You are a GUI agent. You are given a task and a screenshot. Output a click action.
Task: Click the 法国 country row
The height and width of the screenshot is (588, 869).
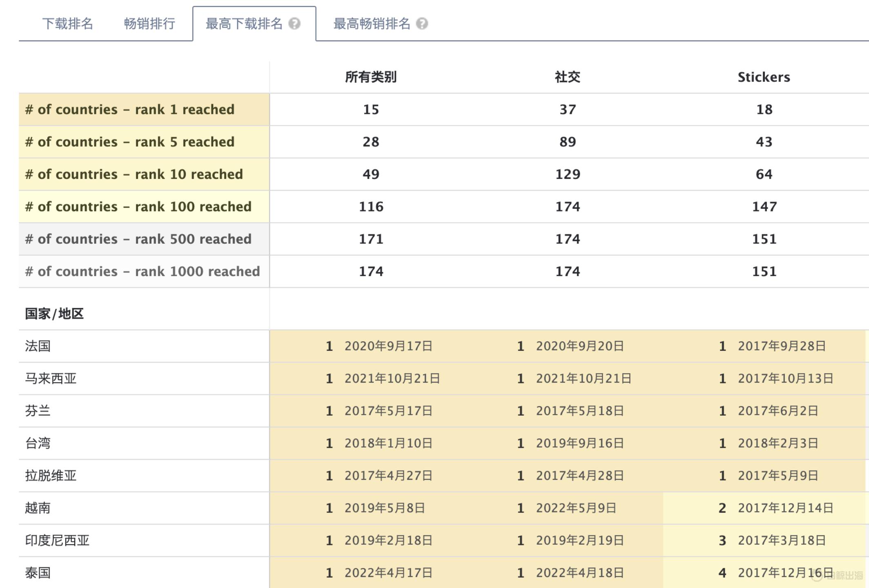[38, 346]
